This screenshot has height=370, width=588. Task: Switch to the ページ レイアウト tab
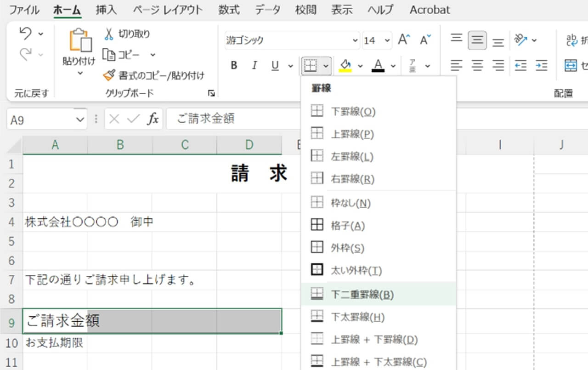click(167, 10)
